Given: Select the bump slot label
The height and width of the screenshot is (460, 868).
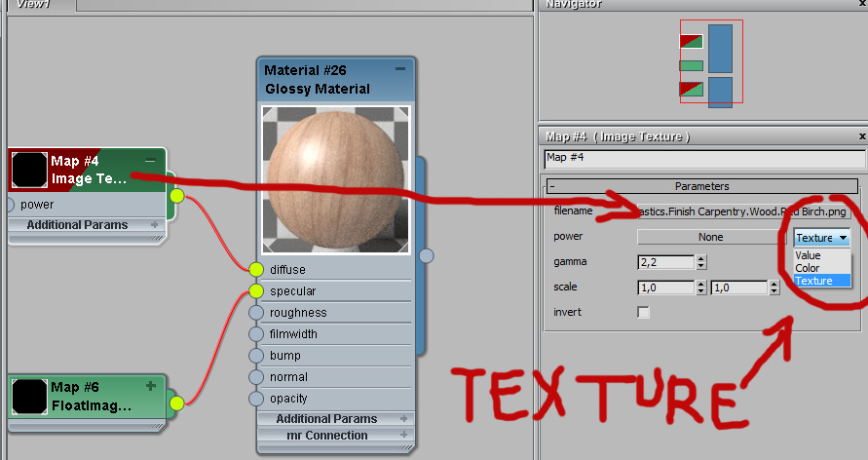Looking at the screenshot, I should pos(285,356).
